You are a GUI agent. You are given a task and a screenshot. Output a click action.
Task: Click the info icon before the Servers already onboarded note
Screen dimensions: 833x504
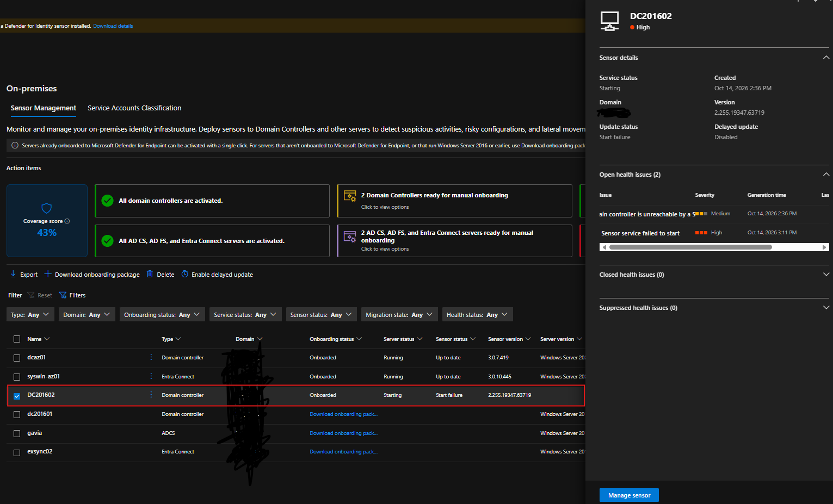coord(15,146)
